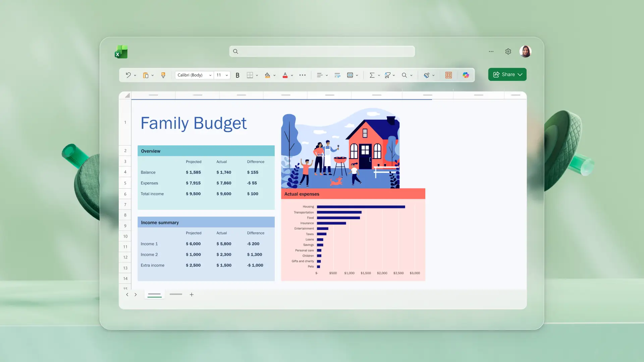Select the Merge Cells icon

(x=351, y=75)
